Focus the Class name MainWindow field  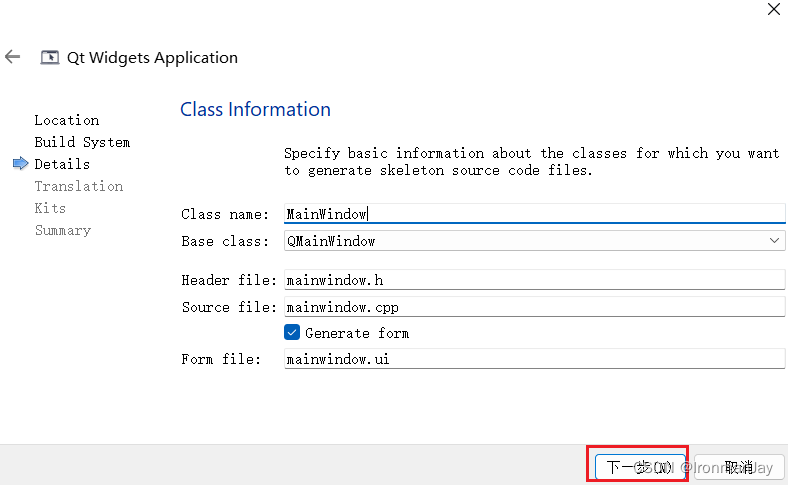pyautogui.click(x=534, y=214)
